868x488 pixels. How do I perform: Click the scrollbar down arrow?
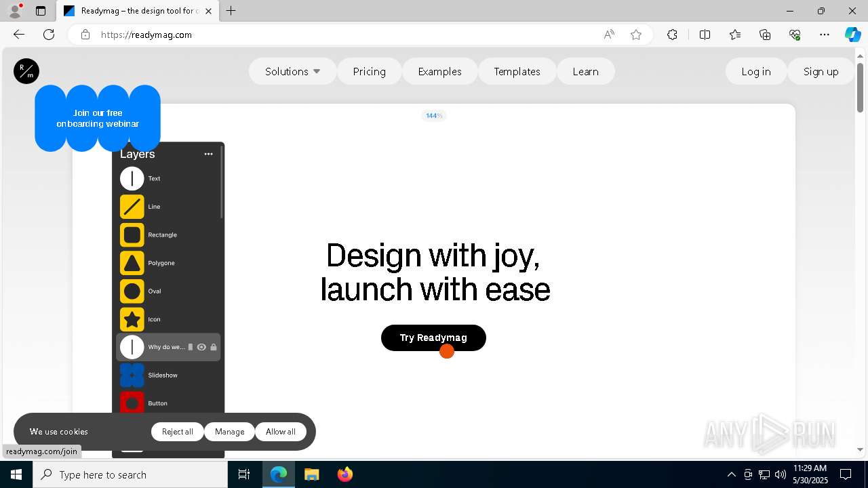click(x=860, y=449)
